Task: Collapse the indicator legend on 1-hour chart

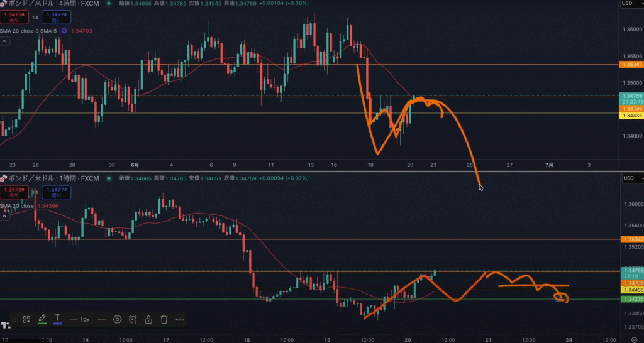Action: (x=4, y=216)
